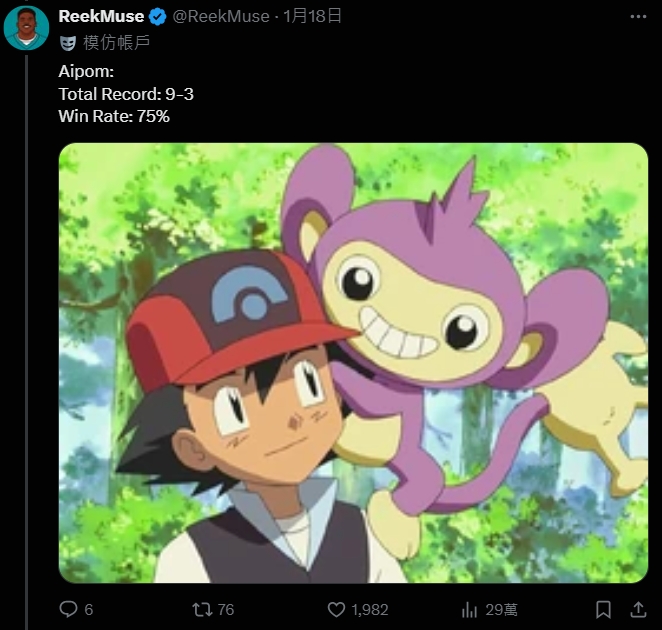Image resolution: width=662 pixels, height=630 pixels.
Task: Open the @ReekMuse handle link
Action: (221, 16)
